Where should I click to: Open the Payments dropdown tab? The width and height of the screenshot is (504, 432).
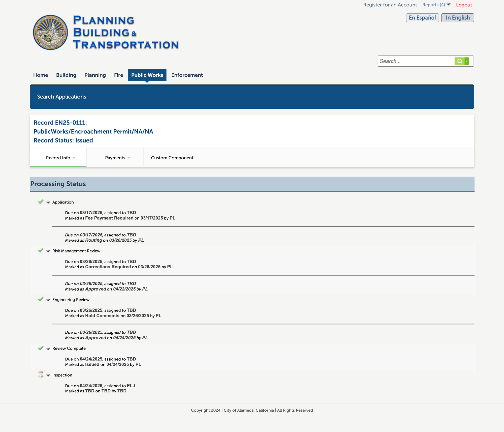(117, 158)
